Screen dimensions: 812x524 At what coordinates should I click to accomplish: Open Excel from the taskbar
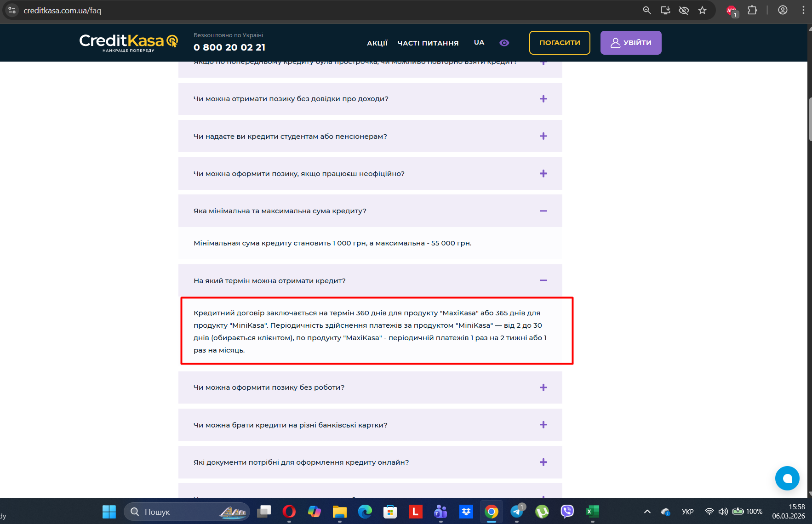click(x=592, y=512)
